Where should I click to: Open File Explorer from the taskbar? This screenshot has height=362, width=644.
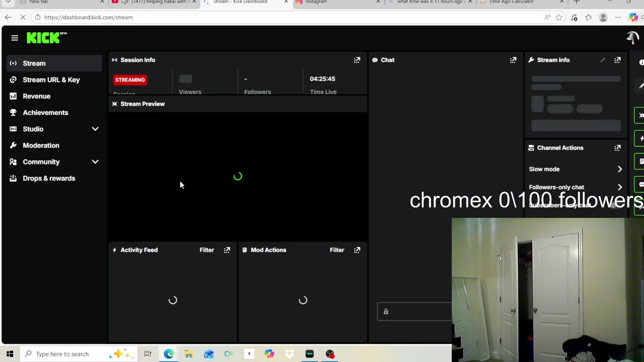(189, 354)
